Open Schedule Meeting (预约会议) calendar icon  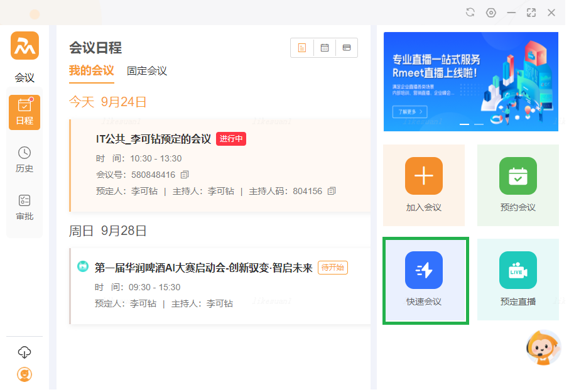pos(518,176)
